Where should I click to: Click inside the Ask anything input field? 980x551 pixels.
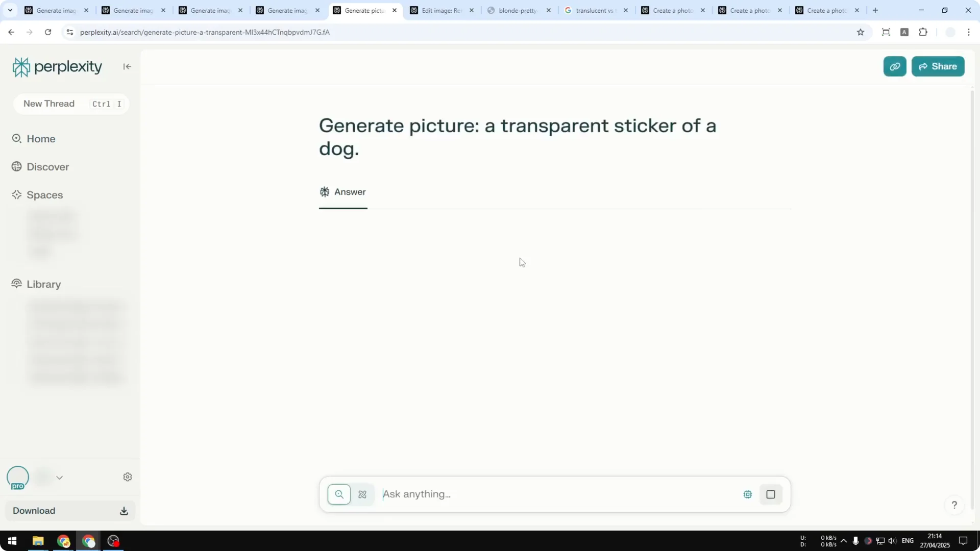tap(510, 494)
